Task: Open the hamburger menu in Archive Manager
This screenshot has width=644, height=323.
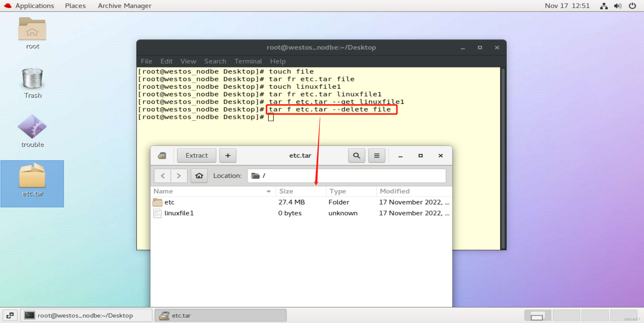Action: pyautogui.click(x=376, y=155)
